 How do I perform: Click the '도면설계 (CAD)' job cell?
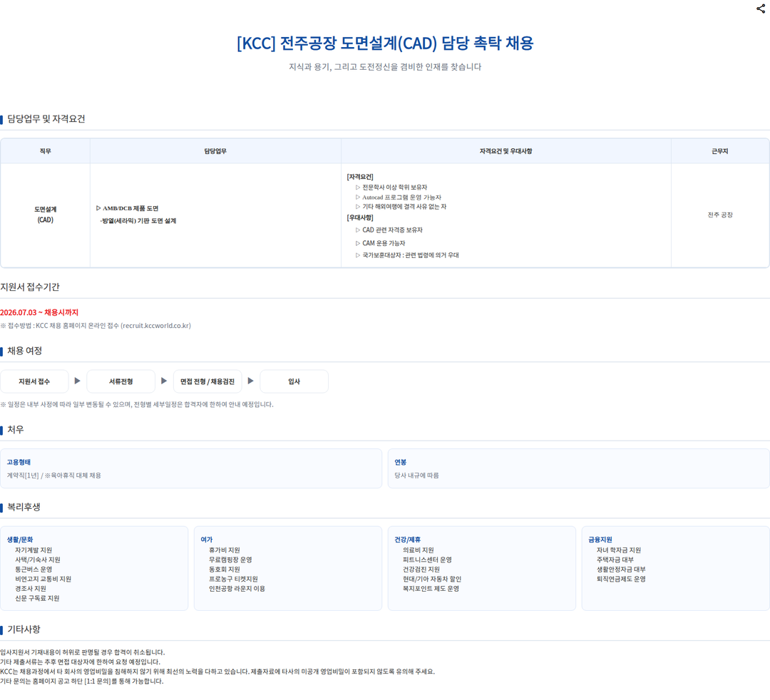pyautogui.click(x=45, y=215)
